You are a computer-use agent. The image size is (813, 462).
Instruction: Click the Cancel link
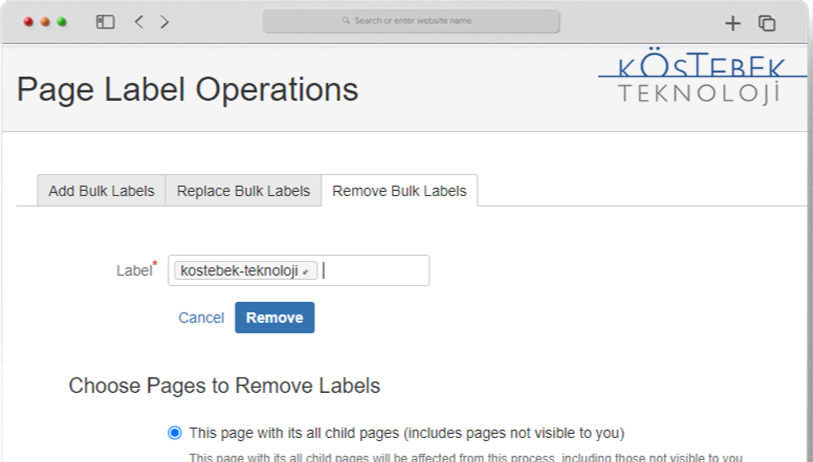coord(201,318)
